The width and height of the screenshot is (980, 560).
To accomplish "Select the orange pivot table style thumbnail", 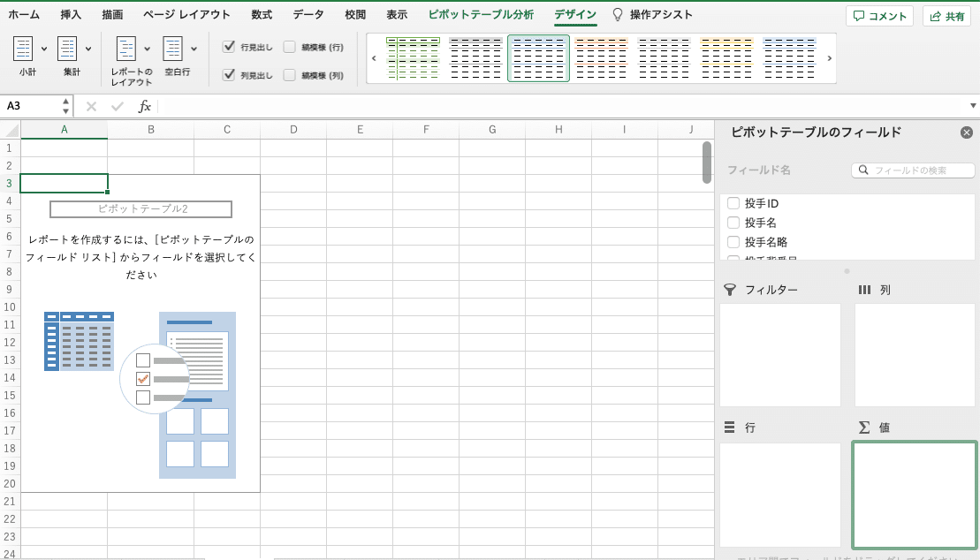I will click(601, 58).
